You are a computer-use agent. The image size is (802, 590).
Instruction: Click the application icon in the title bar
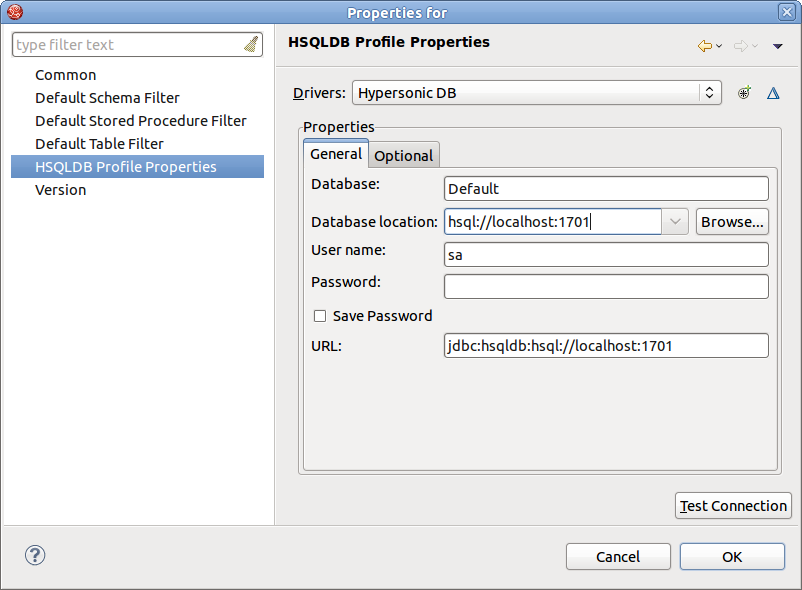click(x=13, y=12)
